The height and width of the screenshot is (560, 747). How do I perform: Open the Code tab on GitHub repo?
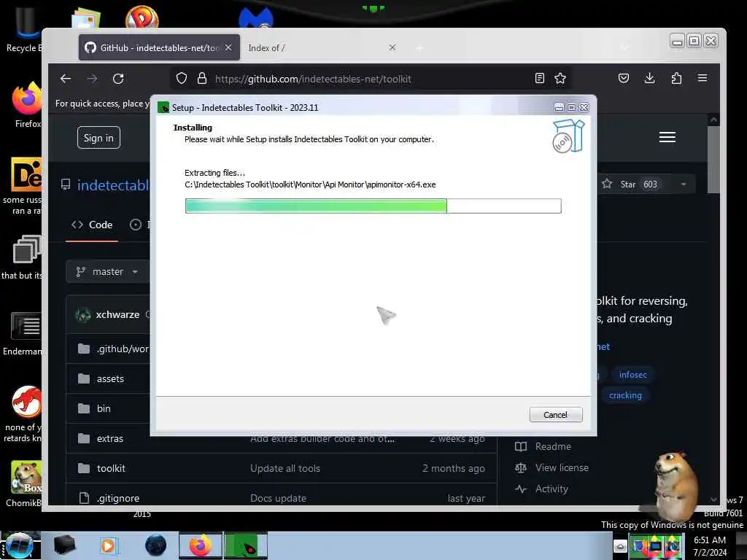pyautogui.click(x=92, y=225)
